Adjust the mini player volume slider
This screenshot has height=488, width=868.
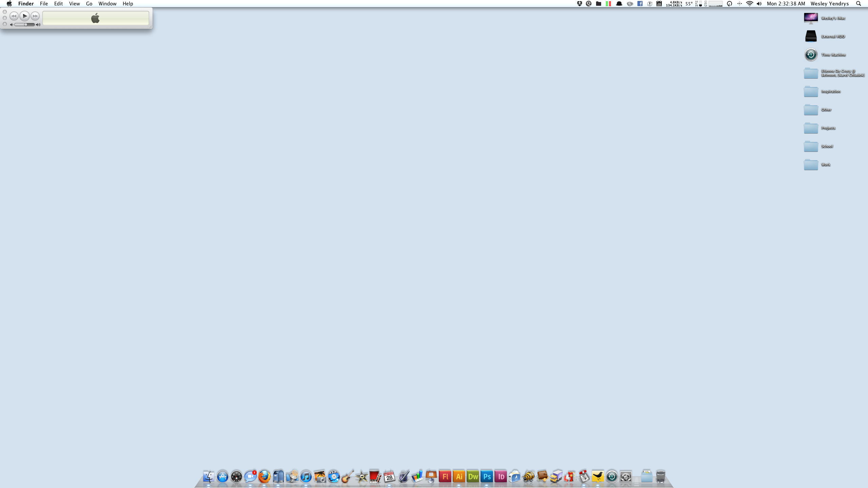coord(25,25)
